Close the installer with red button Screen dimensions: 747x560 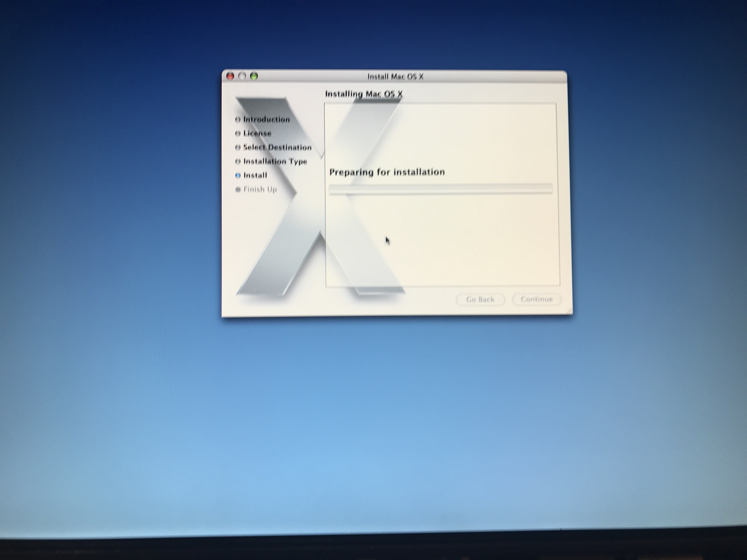click(x=230, y=76)
